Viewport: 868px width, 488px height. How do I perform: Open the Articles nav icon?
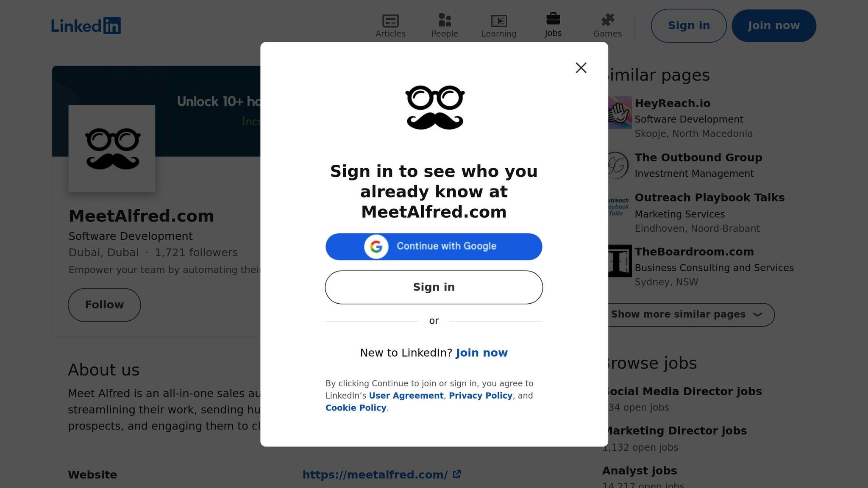pos(390,20)
